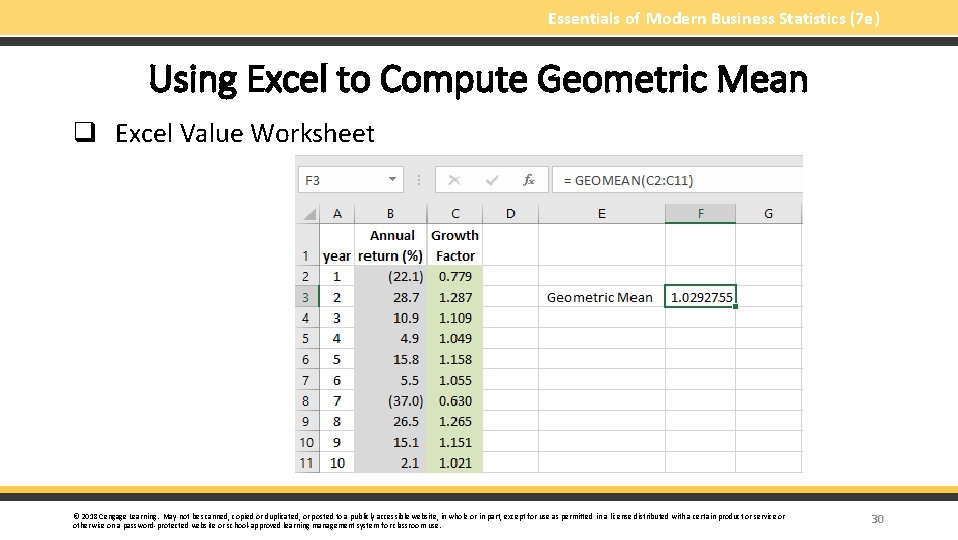Screen dimensions: 958x540
Task: Click cell with value 0.779
Action: 455,276
